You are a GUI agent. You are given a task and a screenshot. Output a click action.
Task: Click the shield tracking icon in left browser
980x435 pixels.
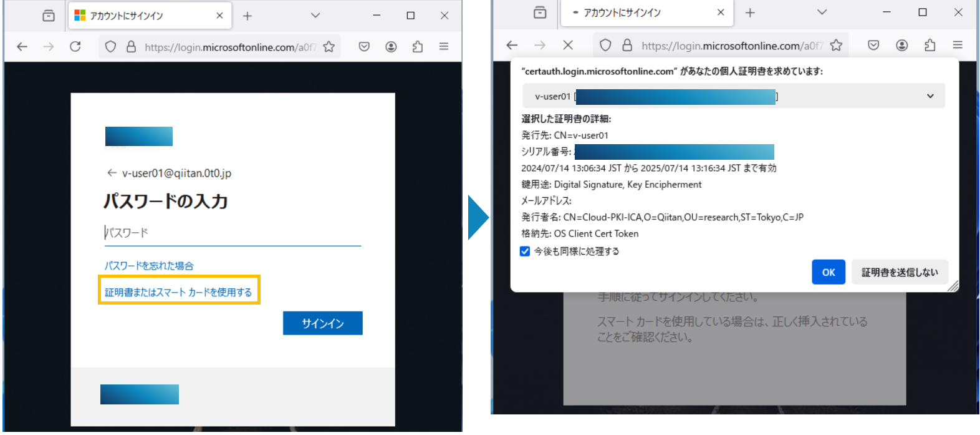point(110,47)
